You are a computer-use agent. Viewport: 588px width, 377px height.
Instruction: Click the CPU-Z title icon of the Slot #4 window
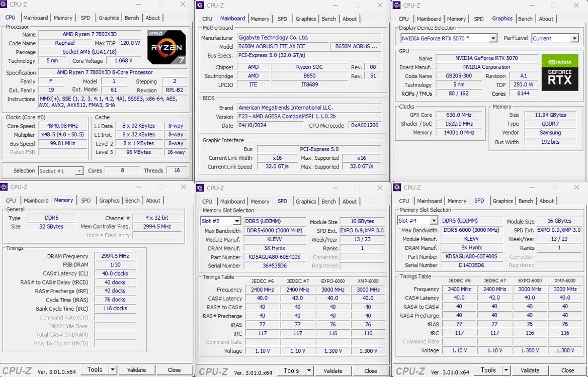tap(397, 187)
